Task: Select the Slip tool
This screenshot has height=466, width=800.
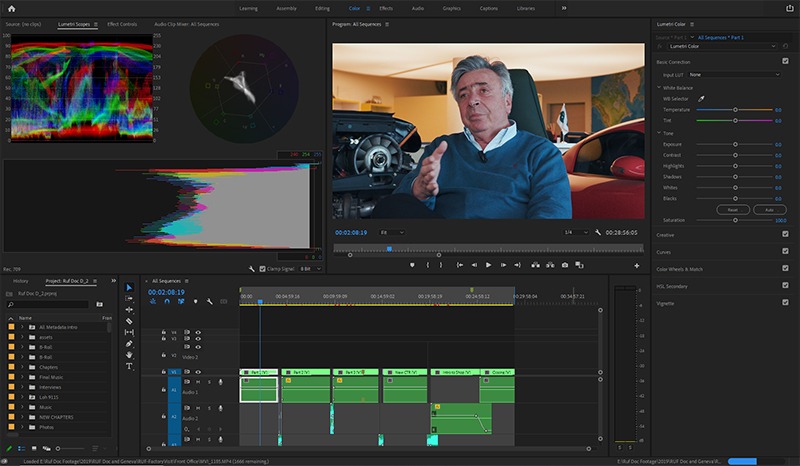Action: 129,332
